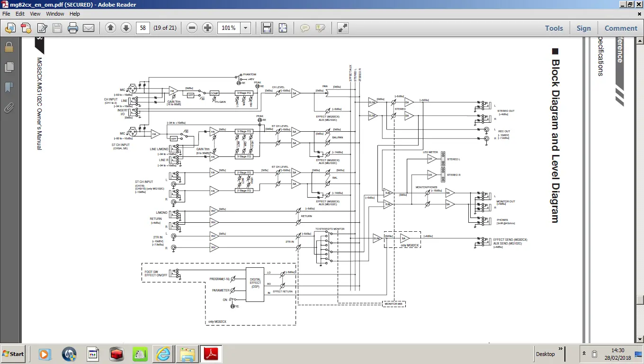Screen dimensions: 644x364
Task: Open the Attachments paperclip panel
Action: point(9,108)
